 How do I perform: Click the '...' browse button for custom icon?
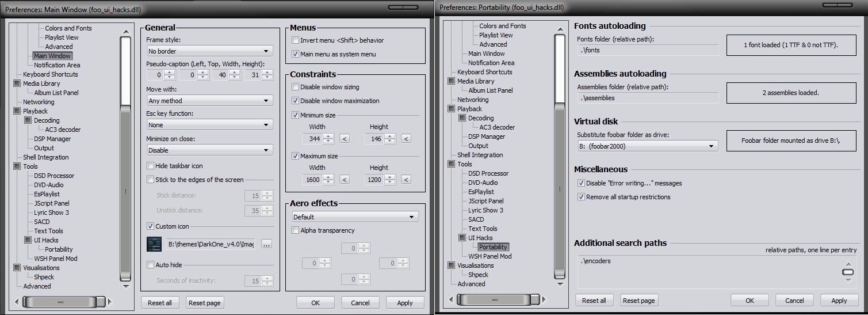click(266, 244)
